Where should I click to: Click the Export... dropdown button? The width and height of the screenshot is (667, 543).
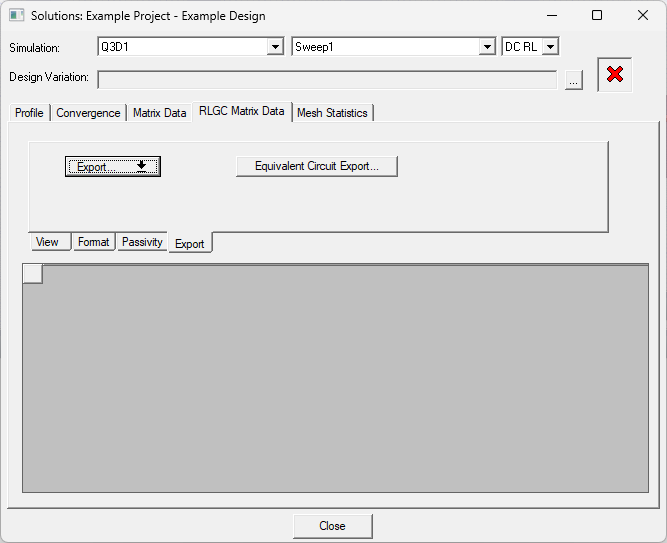(x=113, y=166)
